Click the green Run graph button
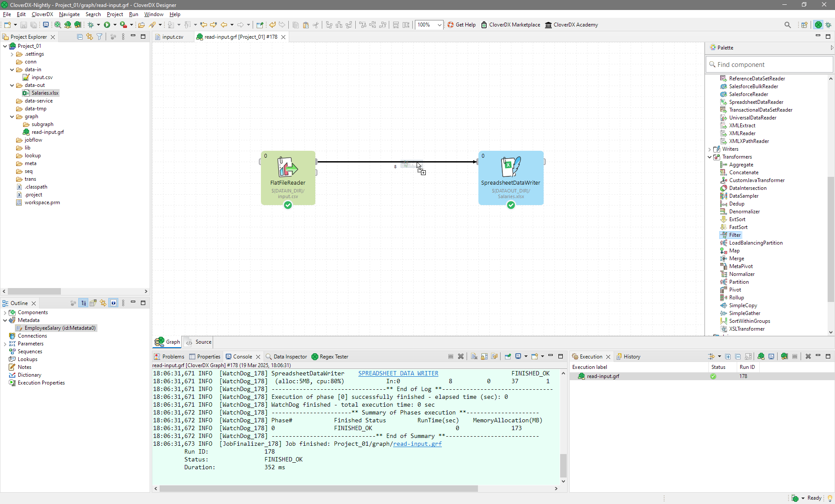The height and width of the screenshot is (504, 835). pos(107,25)
